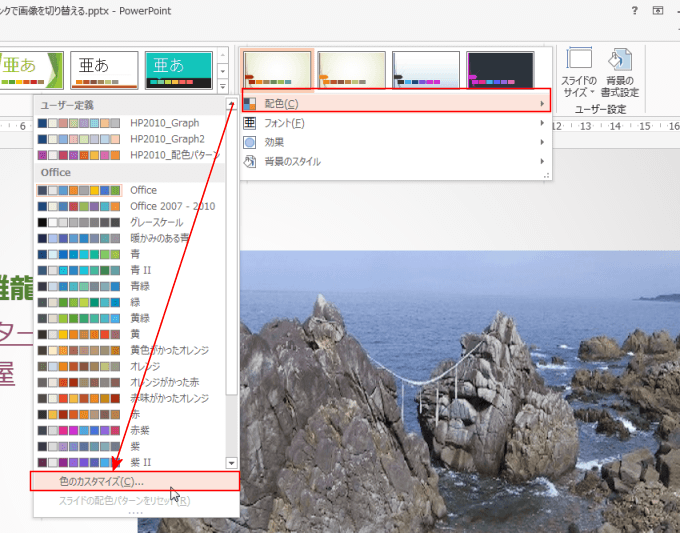Apply the 黄緑 color scheme

[x=130, y=318]
